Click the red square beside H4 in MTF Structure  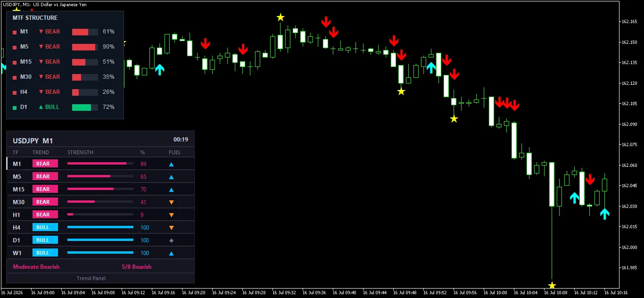coord(15,93)
